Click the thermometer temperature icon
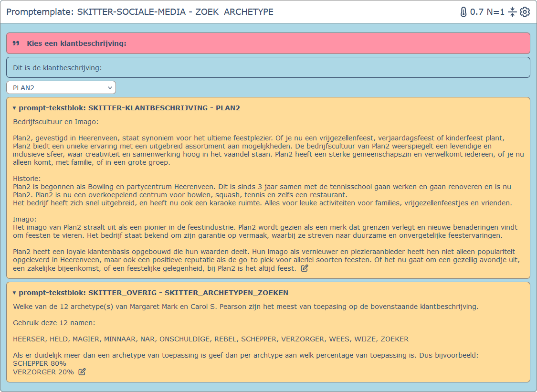537x392 pixels. tap(463, 12)
